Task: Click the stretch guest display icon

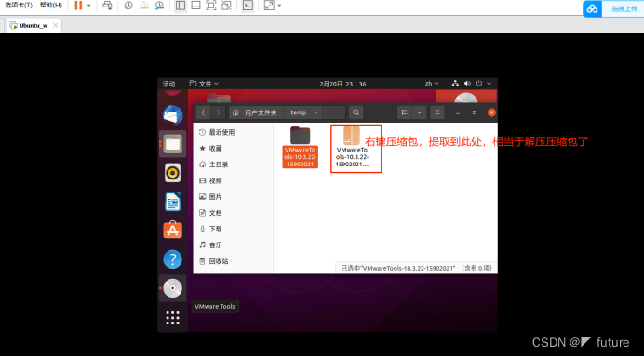Action: (269, 6)
